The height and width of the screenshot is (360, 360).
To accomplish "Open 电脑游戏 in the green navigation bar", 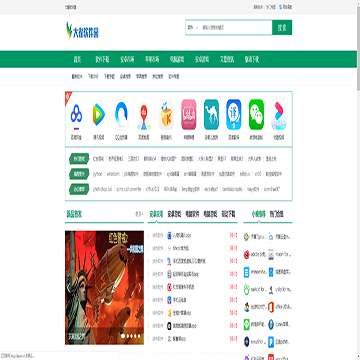I will click(x=177, y=59).
